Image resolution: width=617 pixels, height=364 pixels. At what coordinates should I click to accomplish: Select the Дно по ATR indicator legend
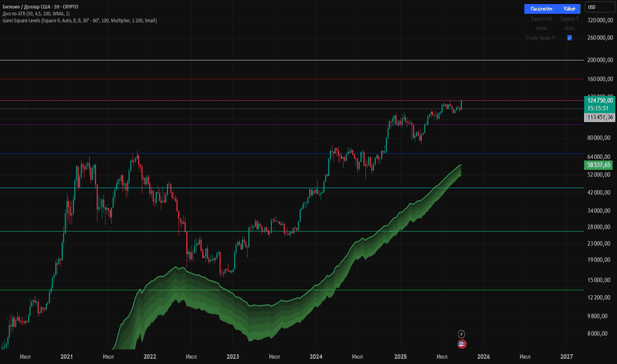(45, 14)
